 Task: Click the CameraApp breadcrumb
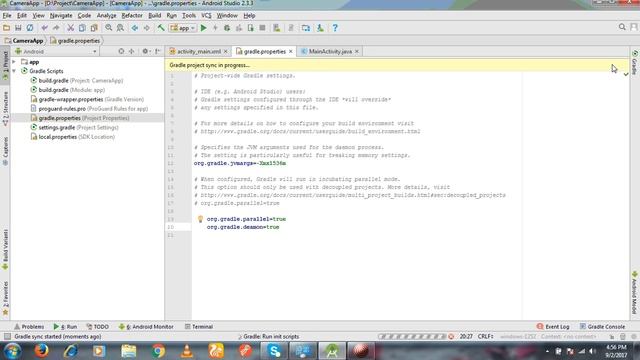pyautogui.click(x=24, y=41)
